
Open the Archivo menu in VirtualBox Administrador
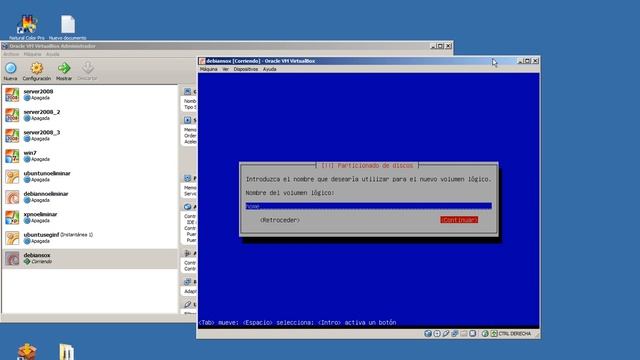tap(11, 54)
